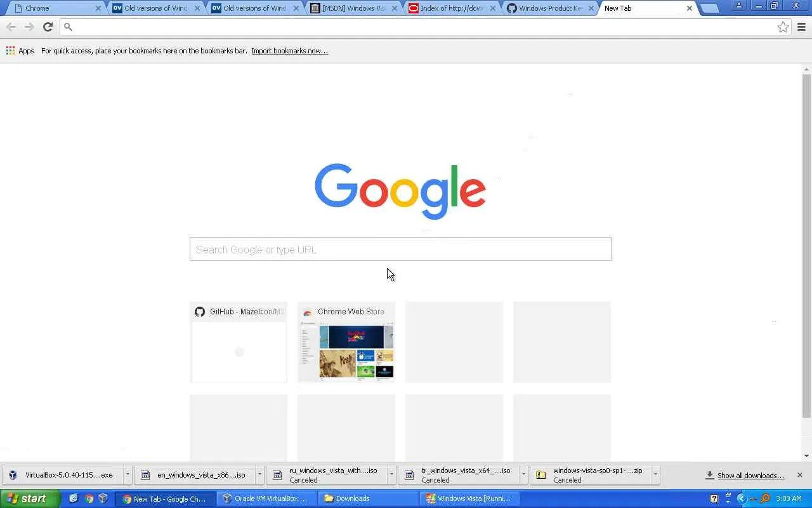Switch to Downloads folder taskbar window

(x=367, y=498)
